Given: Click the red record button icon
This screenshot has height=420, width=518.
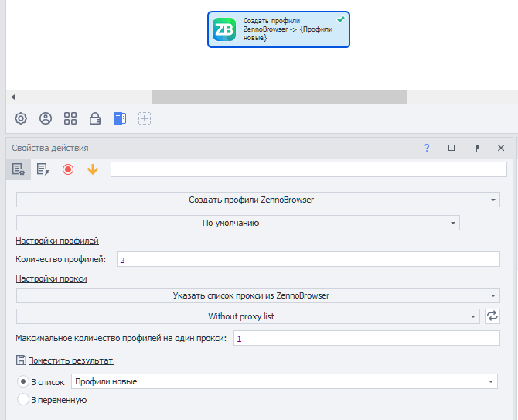Looking at the screenshot, I should coord(68,169).
